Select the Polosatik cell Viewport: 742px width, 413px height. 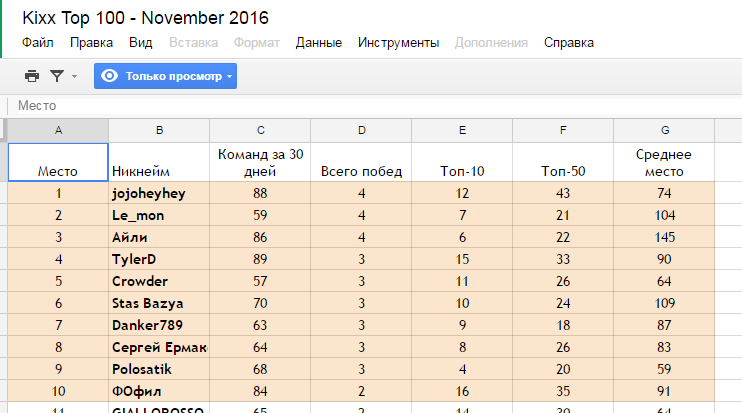159,369
